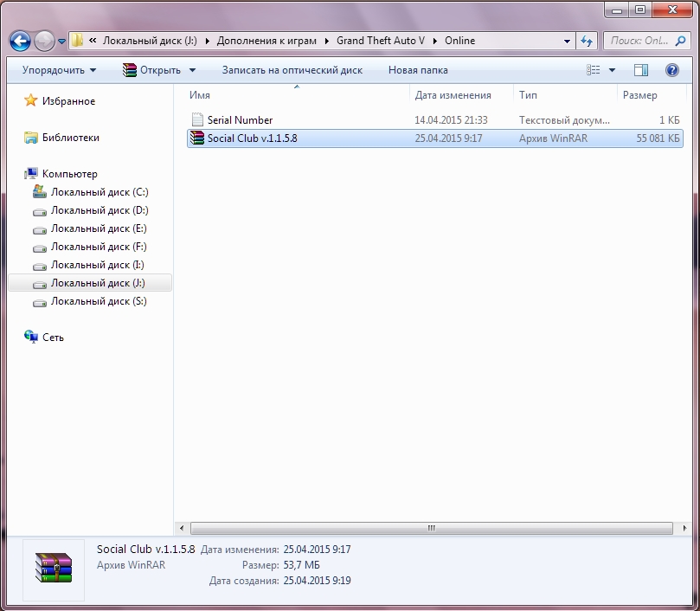Change view using view mode icon
This screenshot has width=700, height=611.
pyautogui.click(x=593, y=70)
